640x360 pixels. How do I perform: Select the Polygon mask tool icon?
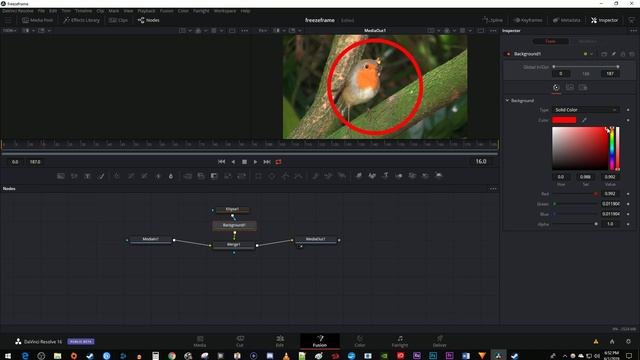click(x=285, y=176)
